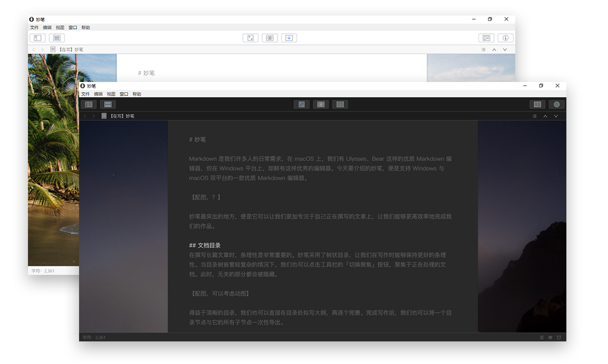Screen dimensions: 608x364
Task: Click the info icon in light window toolbar
Action: coord(506,38)
